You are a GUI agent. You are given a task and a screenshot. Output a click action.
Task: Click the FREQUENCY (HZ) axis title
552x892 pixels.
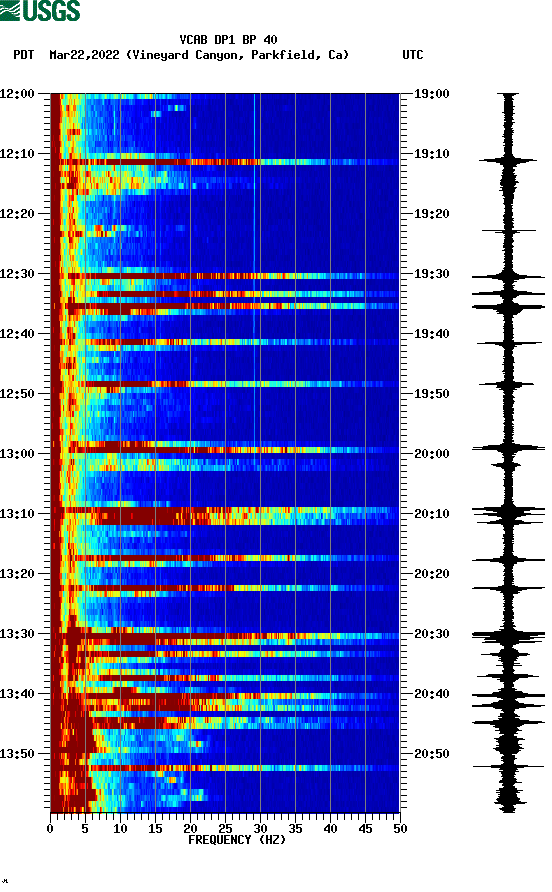[237, 840]
